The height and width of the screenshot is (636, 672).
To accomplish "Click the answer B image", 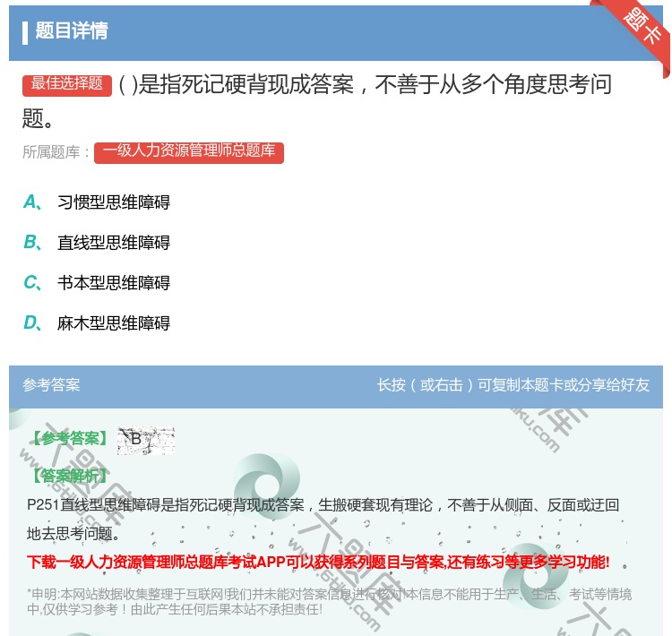I will tap(146, 440).
